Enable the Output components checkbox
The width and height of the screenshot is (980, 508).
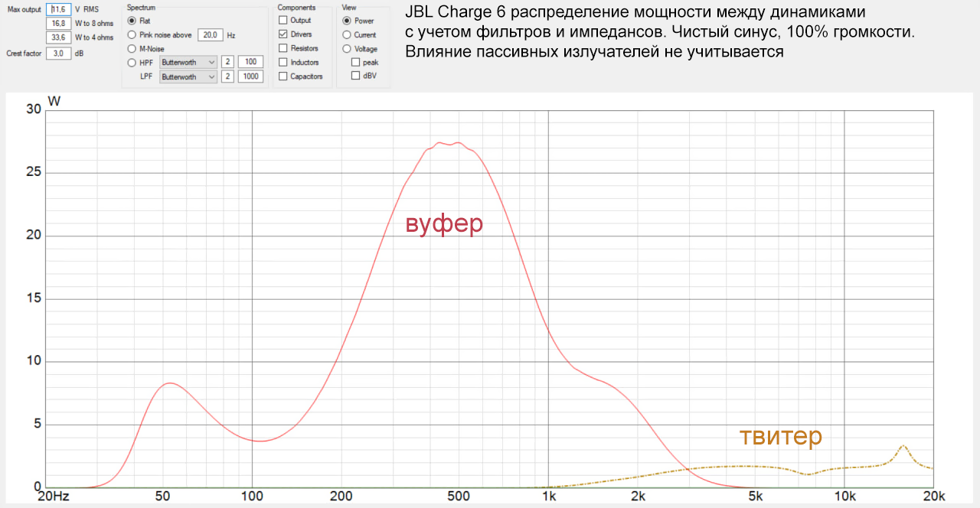point(283,21)
